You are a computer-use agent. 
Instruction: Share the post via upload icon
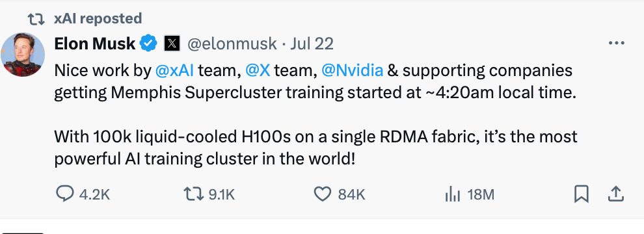pyautogui.click(x=615, y=194)
